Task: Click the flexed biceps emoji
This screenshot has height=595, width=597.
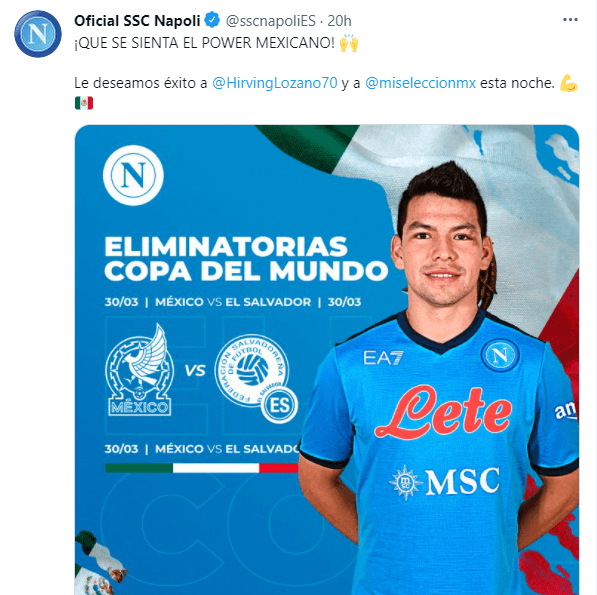Action: tap(569, 83)
